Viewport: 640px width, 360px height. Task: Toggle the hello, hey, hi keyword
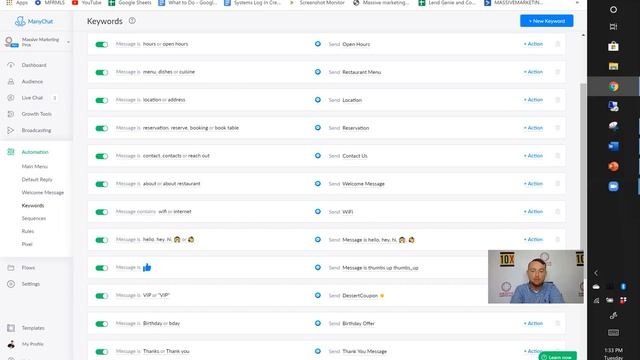pyautogui.click(x=102, y=240)
